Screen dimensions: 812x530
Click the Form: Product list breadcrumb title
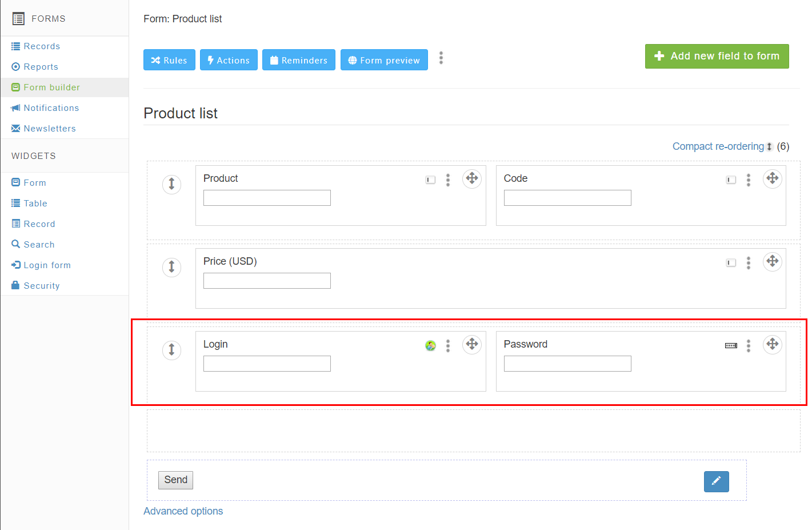(x=183, y=19)
